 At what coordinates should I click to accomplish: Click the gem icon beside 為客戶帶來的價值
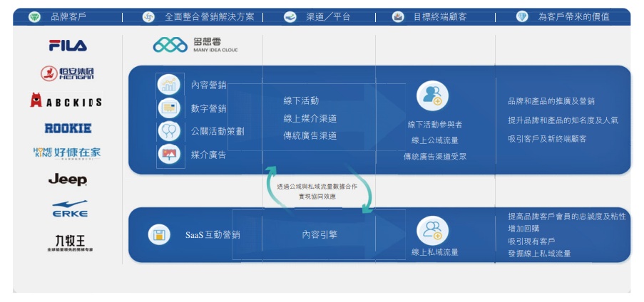522,17
